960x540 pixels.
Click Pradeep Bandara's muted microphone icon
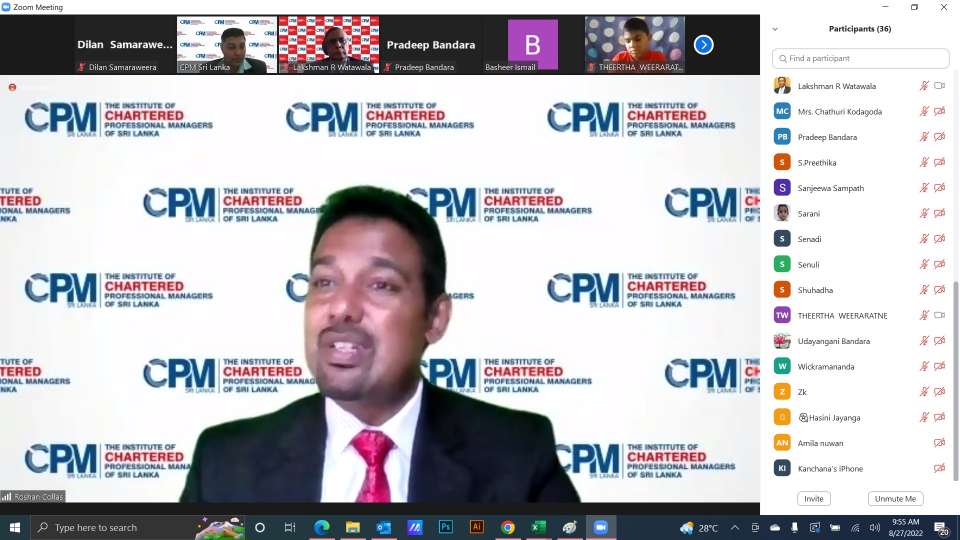(x=924, y=137)
